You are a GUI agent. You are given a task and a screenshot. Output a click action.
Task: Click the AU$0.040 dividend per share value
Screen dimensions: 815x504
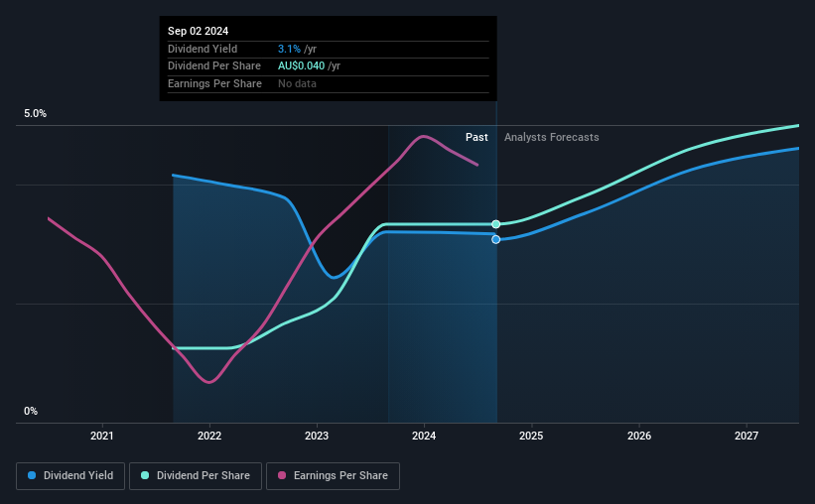[301, 66]
